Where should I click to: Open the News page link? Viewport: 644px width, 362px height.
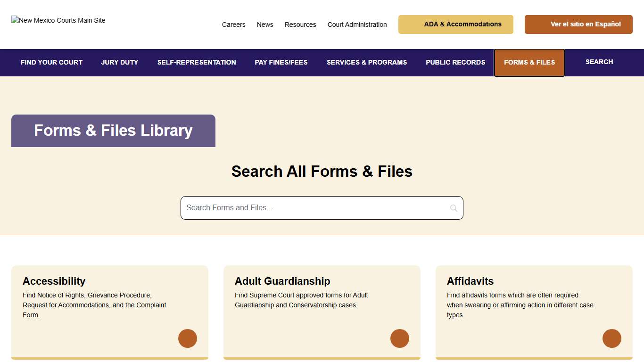pos(265,25)
